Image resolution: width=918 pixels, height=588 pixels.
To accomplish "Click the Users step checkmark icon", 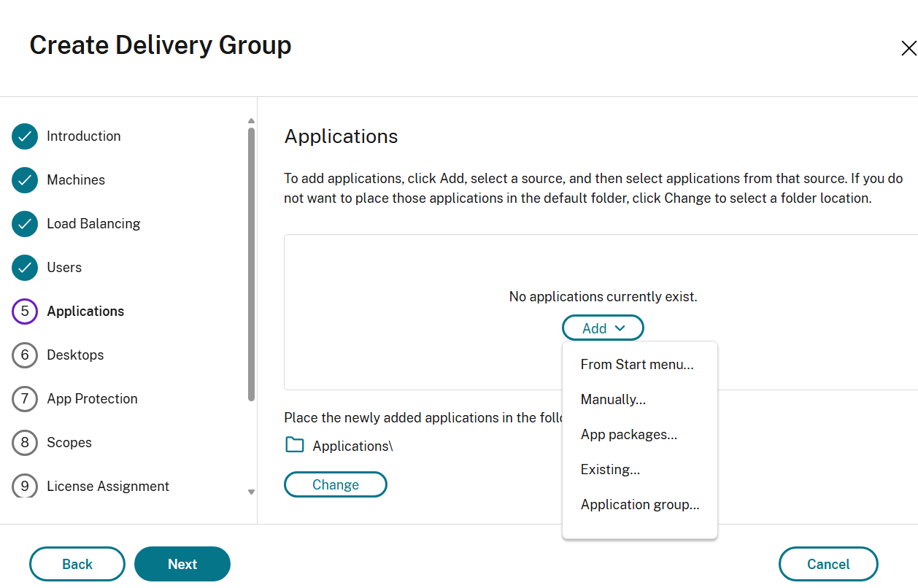I will 25,268.
